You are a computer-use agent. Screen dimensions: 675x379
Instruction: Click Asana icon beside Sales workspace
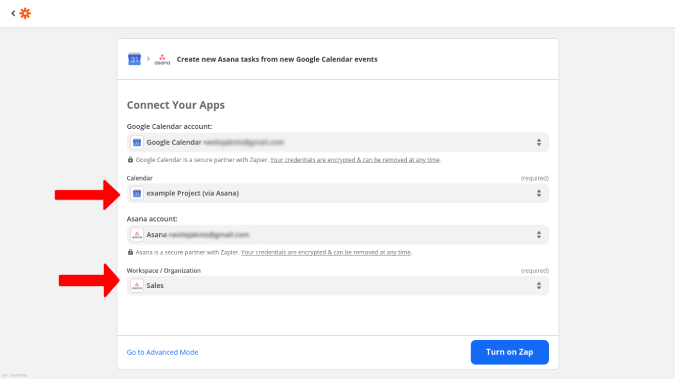click(137, 286)
